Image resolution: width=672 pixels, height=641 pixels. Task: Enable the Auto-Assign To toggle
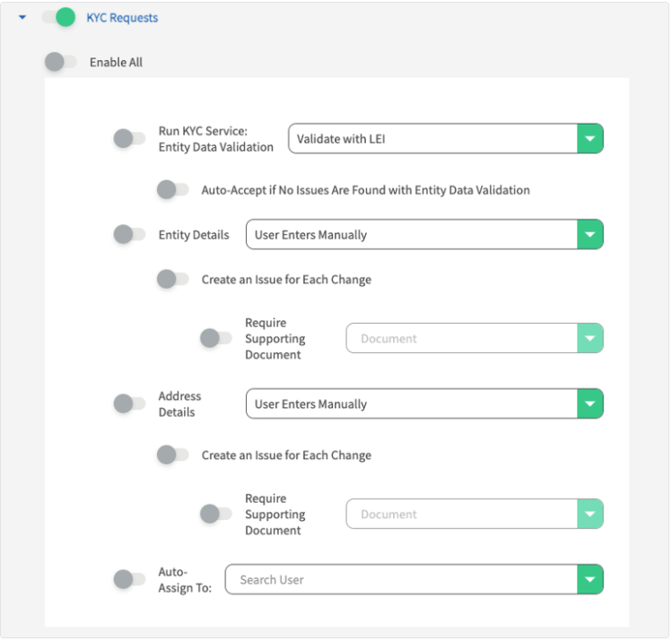[129, 579]
